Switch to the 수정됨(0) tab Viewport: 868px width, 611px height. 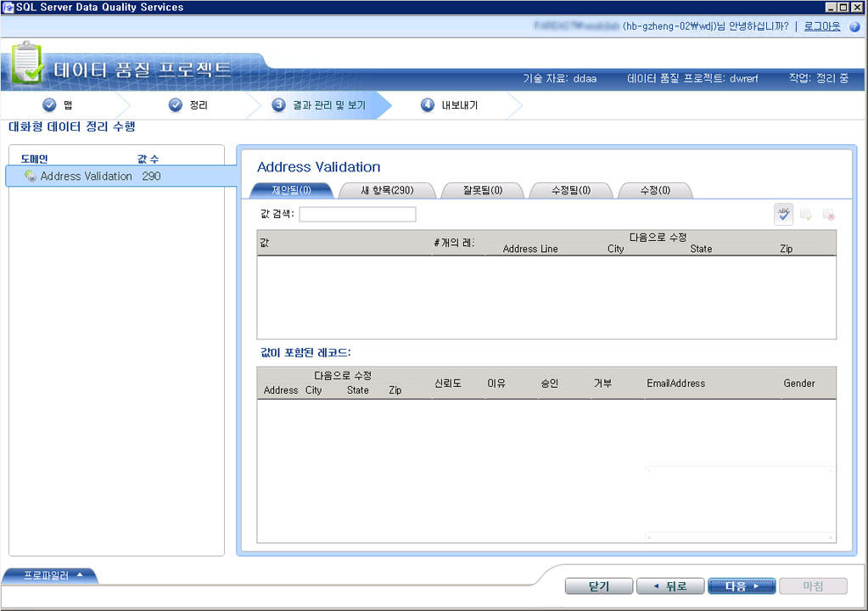point(571,190)
